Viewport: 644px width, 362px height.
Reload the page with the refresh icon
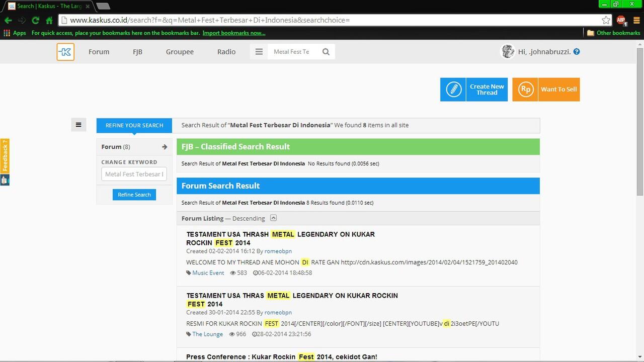click(x=35, y=20)
